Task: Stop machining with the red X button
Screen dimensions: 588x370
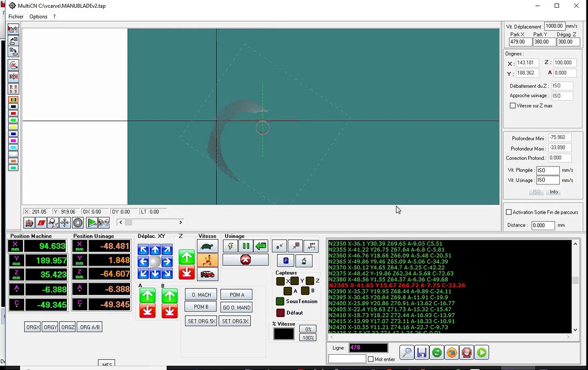Action: point(246,260)
